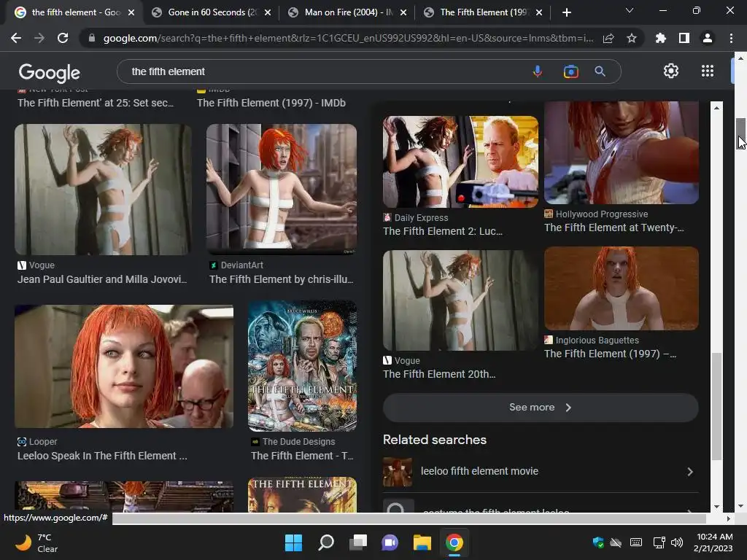The height and width of the screenshot is (560, 747).
Task: Open The Dude Designs poster thumbnail
Action: click(x=303, y=366)
